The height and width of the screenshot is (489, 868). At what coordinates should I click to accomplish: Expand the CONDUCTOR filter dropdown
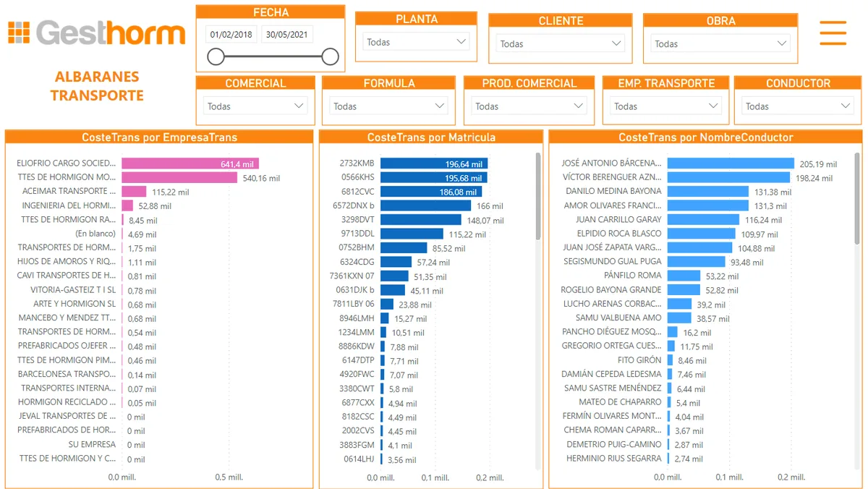point(798,106)
